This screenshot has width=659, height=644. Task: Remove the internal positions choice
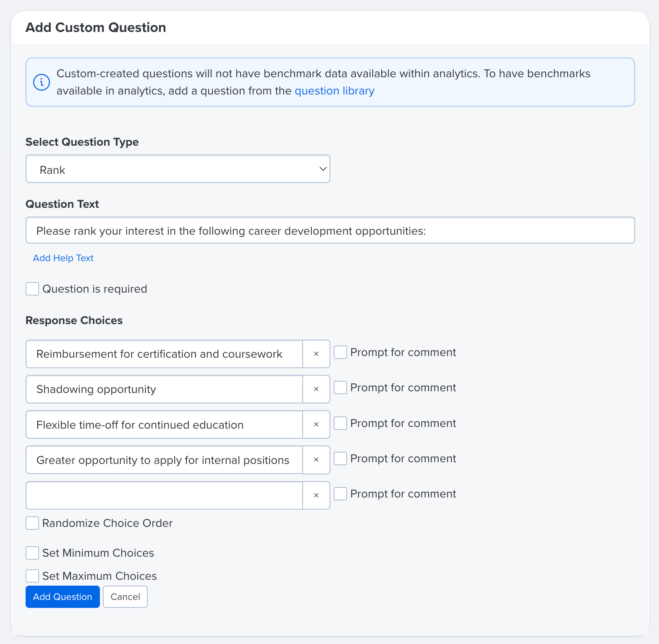pos(316,460)
